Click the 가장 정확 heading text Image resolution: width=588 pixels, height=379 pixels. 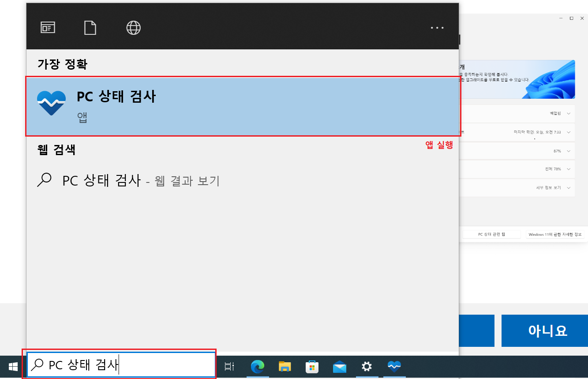[x=62, y=64]
